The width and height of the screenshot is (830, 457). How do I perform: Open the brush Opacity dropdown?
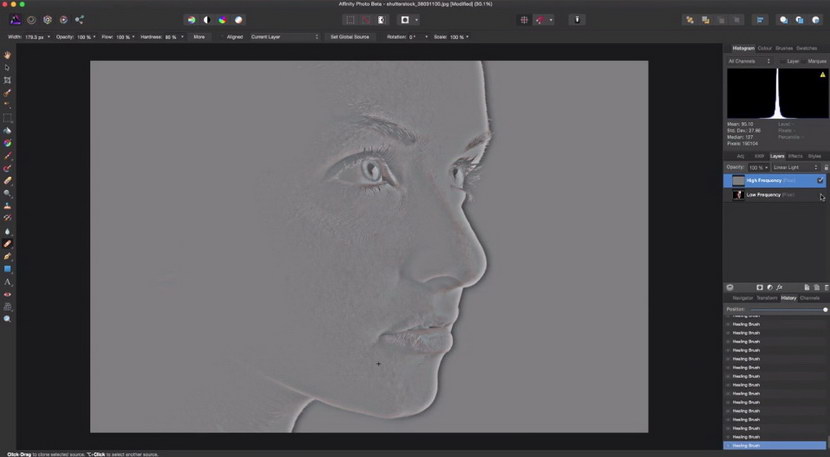[94, 37]
